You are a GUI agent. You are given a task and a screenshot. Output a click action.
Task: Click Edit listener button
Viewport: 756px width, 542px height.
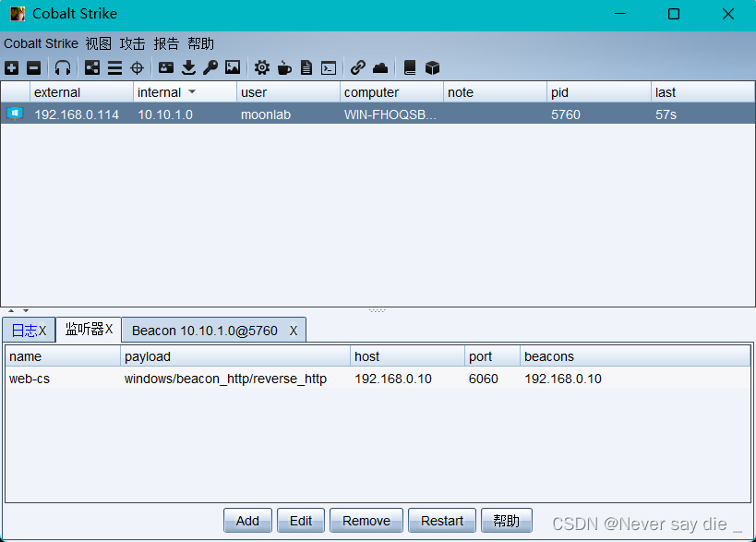[x=301, y=521]
